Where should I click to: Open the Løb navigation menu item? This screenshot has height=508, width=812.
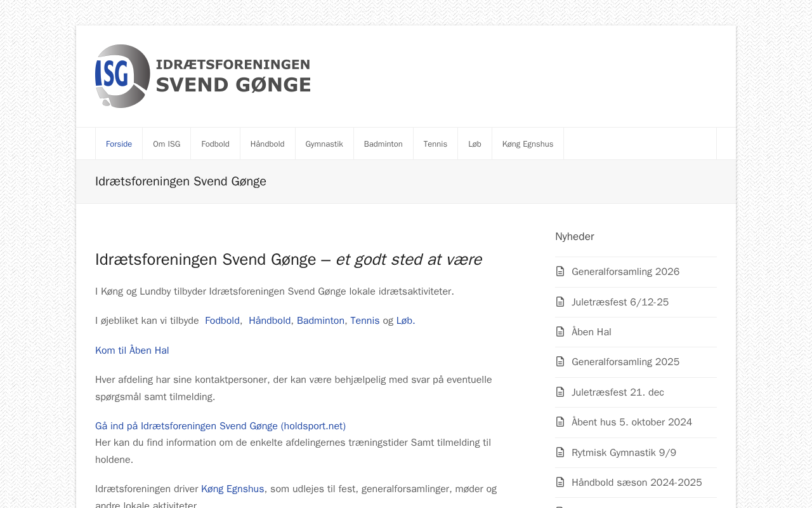pos(475,144)
